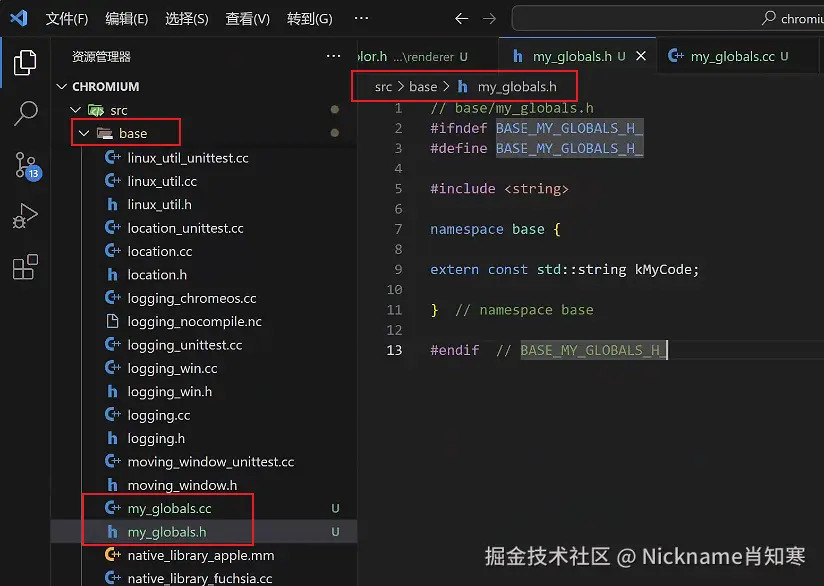Open the Extensions view
This screenshot has width=824, height=586.
(25, 267)
